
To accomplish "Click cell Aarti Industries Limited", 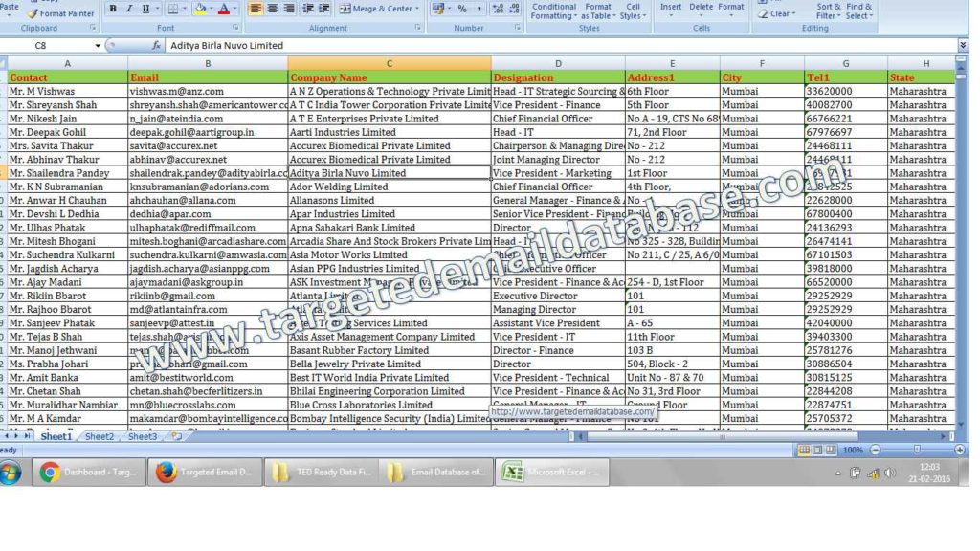I will coord(390,132).
